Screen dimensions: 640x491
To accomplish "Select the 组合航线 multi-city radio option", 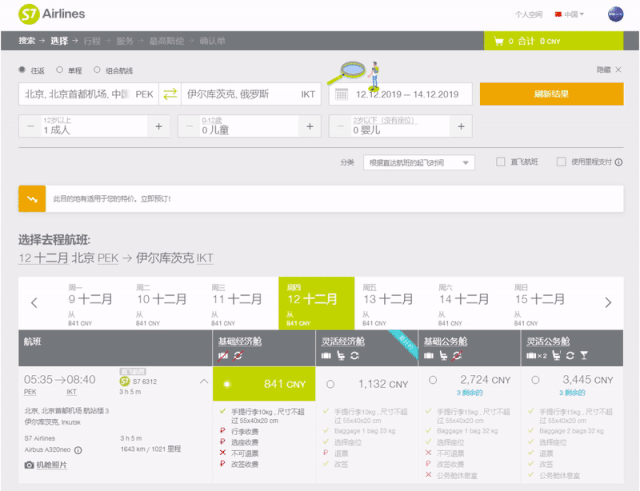I will 96,71.
